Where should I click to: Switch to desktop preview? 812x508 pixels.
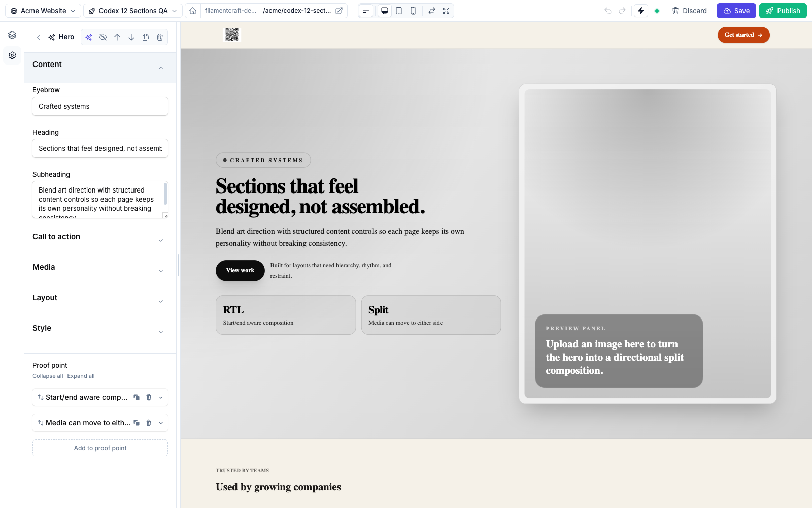tap(385, 11)
